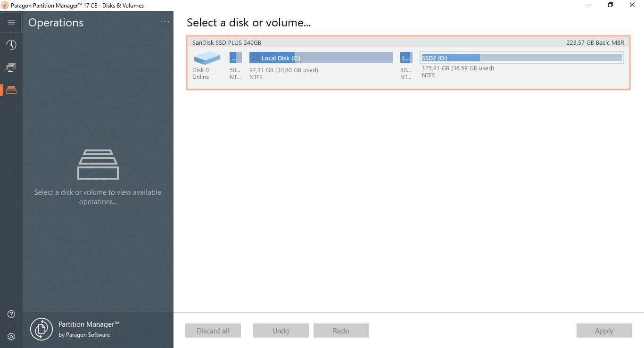Minimize the Partition Manager window
The width and height of the screenshot is (644, 348).
590,5
